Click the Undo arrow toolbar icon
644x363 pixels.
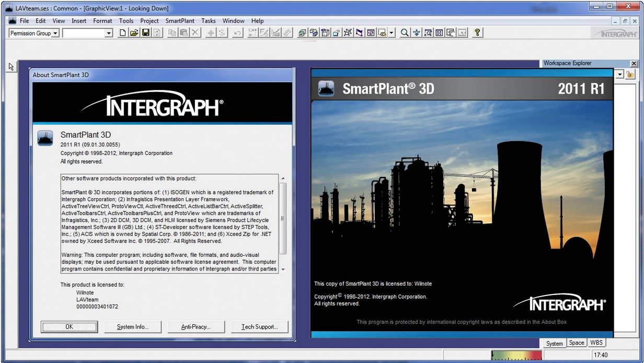coord(237,33)
